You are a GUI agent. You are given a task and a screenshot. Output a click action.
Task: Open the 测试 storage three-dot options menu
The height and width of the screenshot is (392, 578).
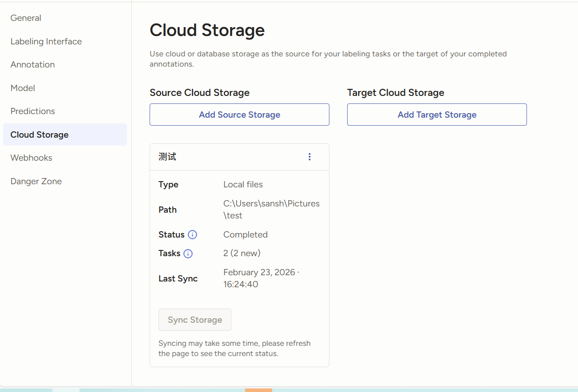(x=309, y=157)
